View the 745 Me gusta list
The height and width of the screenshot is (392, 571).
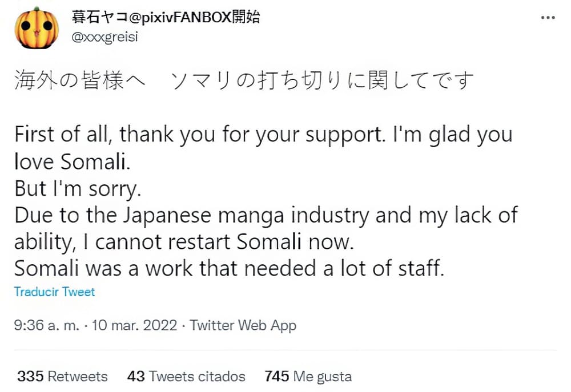point(308,377)
